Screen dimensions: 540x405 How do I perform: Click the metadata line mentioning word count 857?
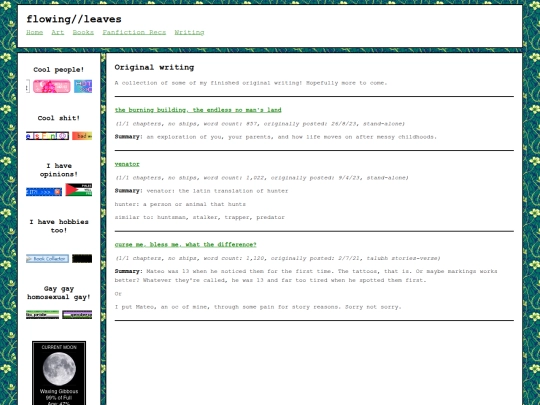coord(260,124)
